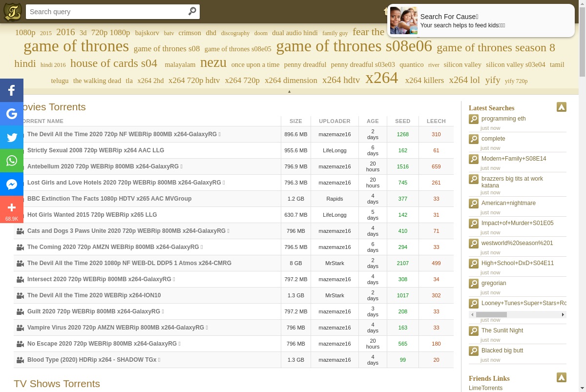The image size is (586, 392).
Task: Open the LimeTorrents friend link
Action: (485, 388)
